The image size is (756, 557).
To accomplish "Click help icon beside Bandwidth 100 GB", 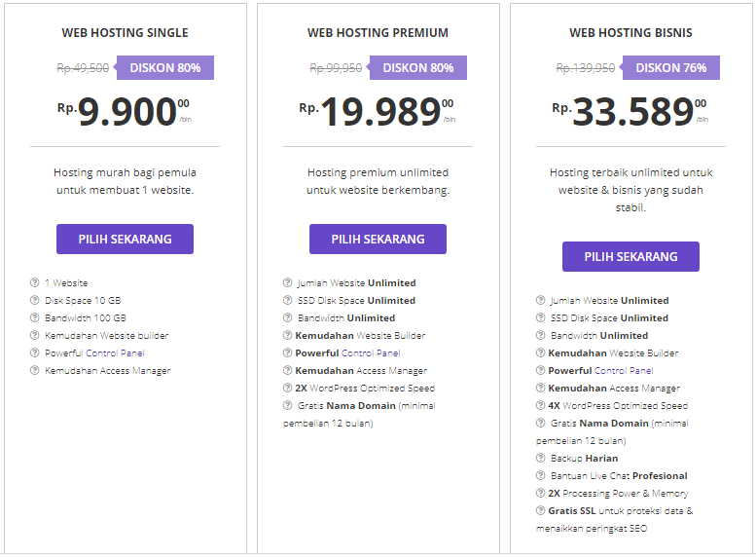I will [x=35, y=318].
